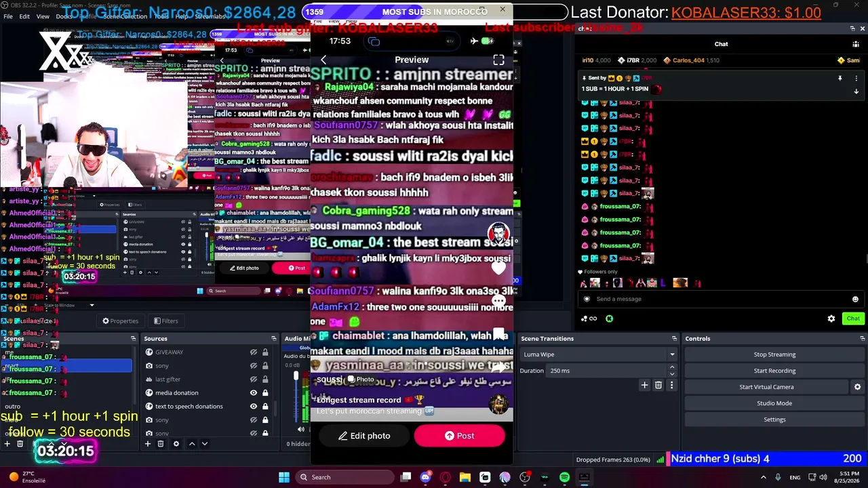Click Start Recording button
The height and width of the screenshot is (488, 868).
click(x=774, y=371)
